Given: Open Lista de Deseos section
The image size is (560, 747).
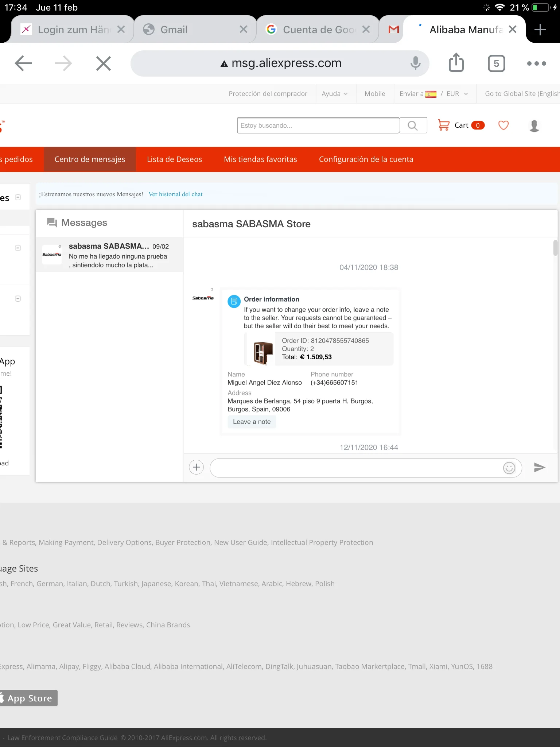Looking at the screenshot, I should tap(174, 159).
